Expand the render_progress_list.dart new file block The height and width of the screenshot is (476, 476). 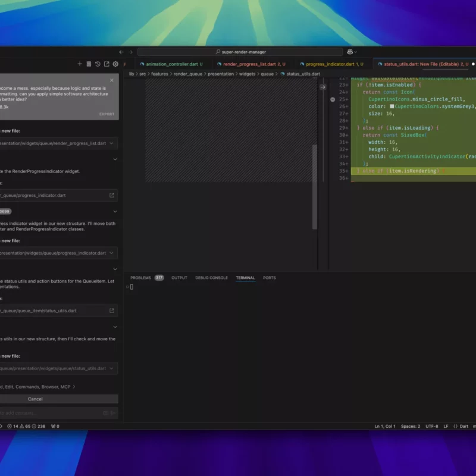111,143
